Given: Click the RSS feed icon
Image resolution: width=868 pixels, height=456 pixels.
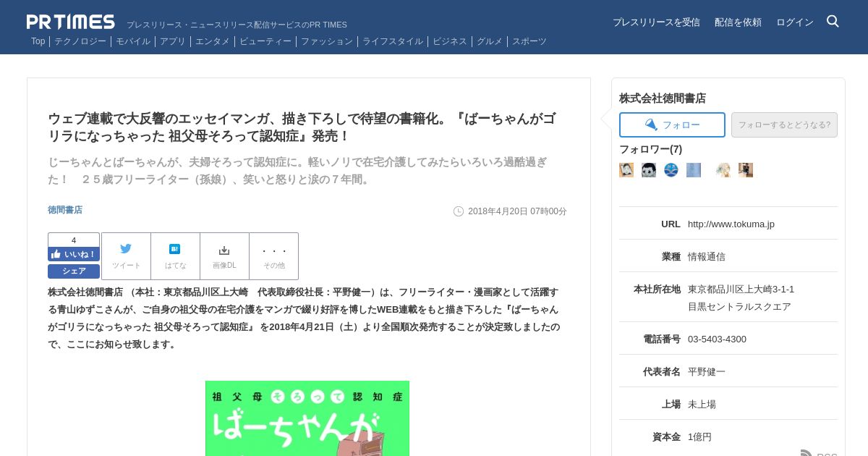Looking at the screenshot, I should coord(807,453).
